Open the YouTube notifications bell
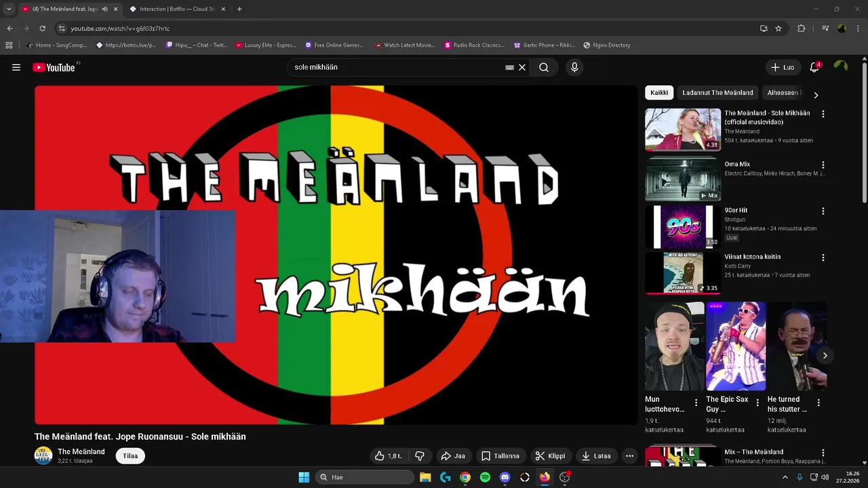This screenshot has width=868, height=488. pos(814,67)
